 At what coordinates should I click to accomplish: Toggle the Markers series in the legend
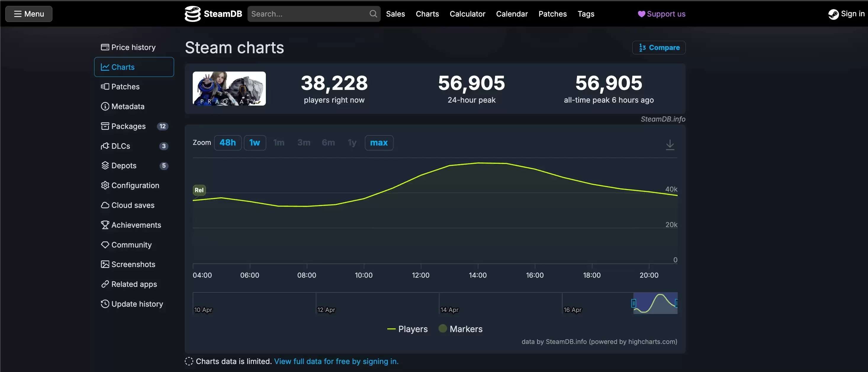click(460, 329)
